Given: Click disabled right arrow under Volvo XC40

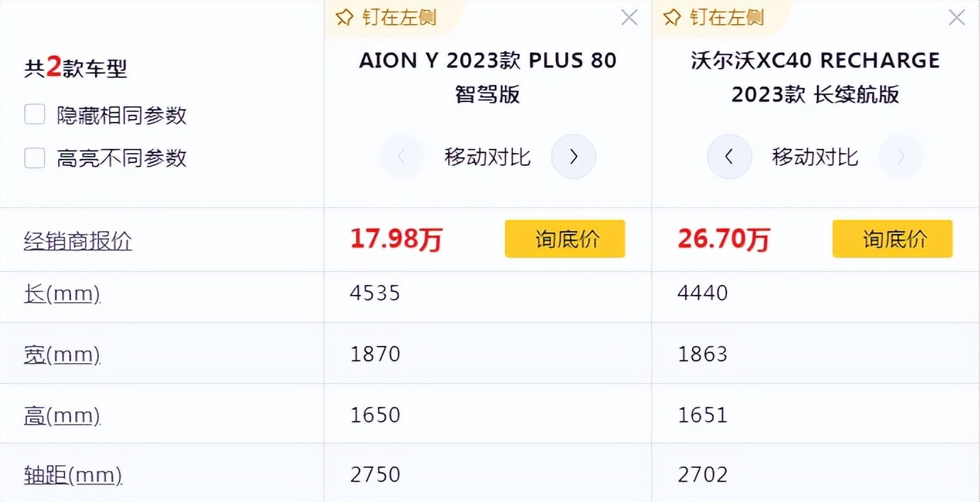Looking at the screenshot, I should pos(901,157).
